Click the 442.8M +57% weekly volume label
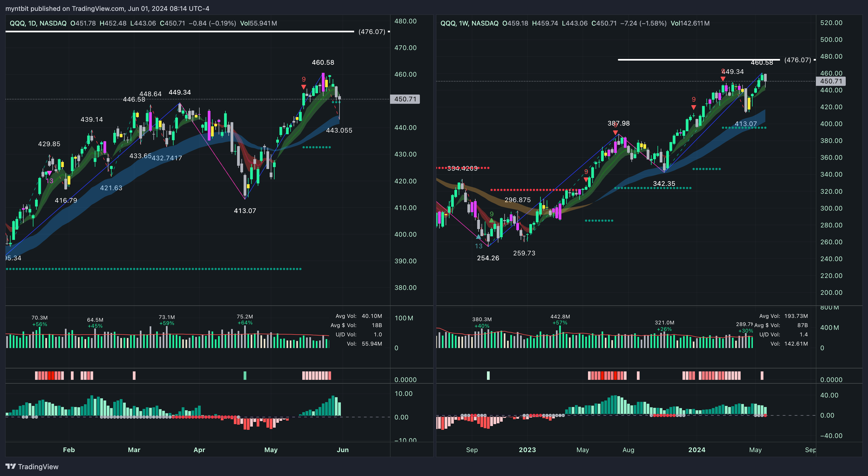The height and width of the screenshot is (476, 868). click(560, 320)
